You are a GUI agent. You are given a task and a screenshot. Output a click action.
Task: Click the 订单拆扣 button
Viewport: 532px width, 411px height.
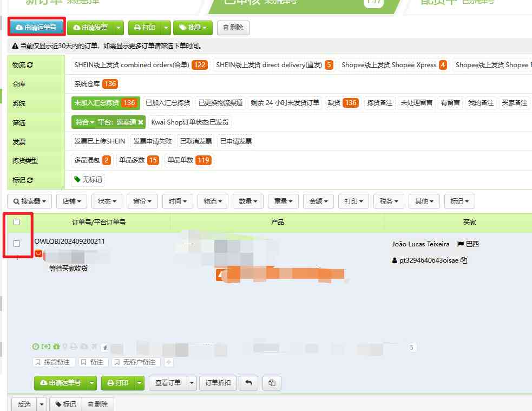(217, 383)
